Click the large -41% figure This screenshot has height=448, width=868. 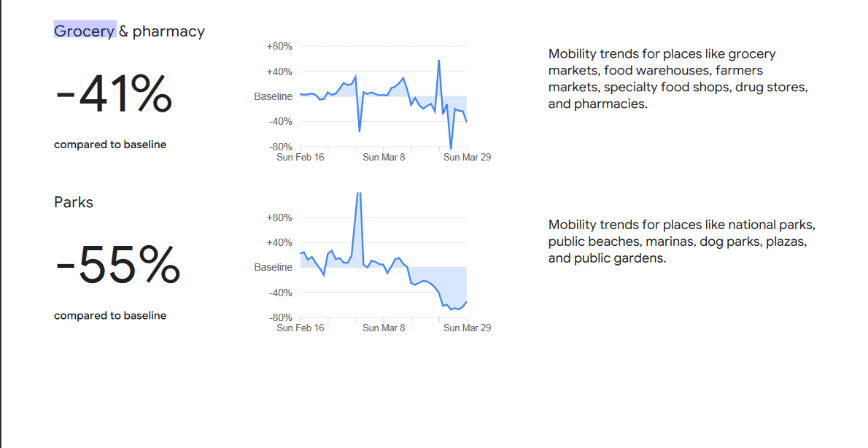coord(114,94)
